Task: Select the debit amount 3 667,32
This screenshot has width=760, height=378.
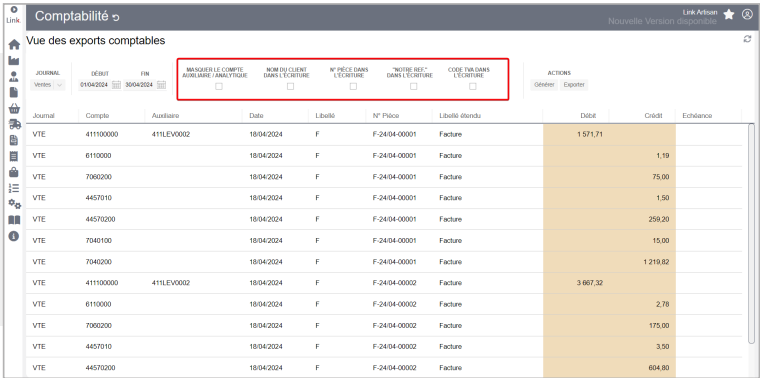Action: pyautogui.click(x=590, y=283)
